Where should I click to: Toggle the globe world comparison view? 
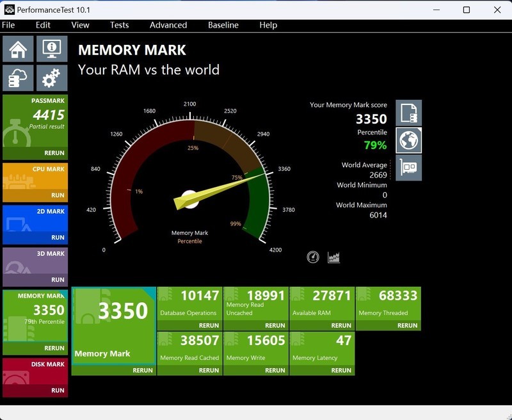[408, 139]
